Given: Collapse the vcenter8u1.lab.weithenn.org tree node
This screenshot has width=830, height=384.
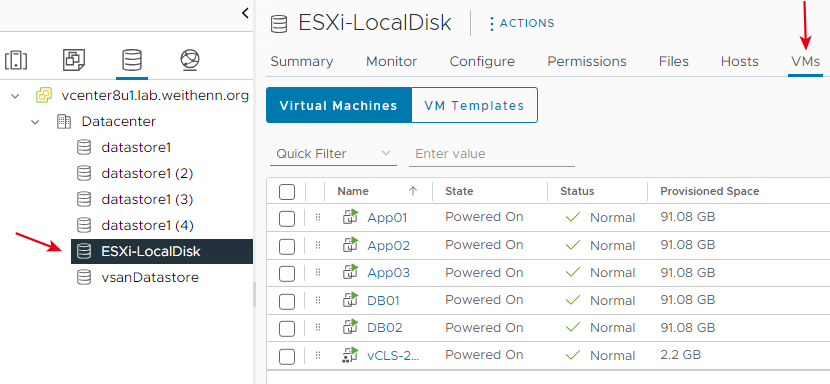Looking at the screenshot, I should coord(15,96).
